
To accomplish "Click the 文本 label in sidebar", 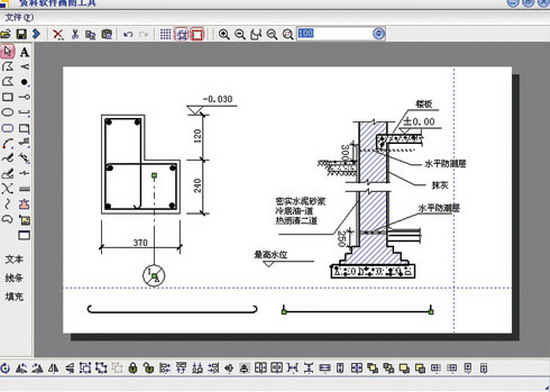I will pos(14,259).
